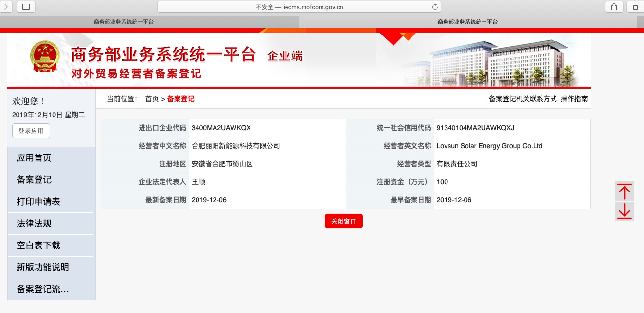Switch to the second 商务部业务系统统一平台 tab
The width and height of the screenshot is (644, 313).
click(x=467, y=22)
